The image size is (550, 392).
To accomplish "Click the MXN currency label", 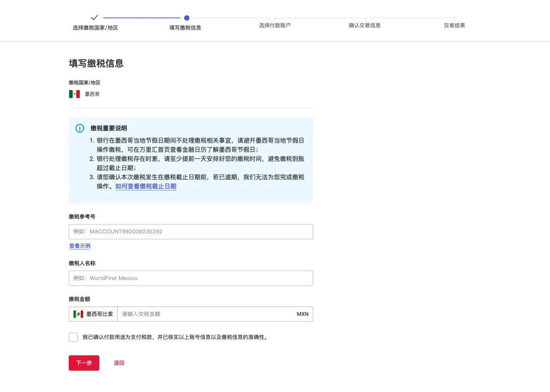I will coord(302,314).
